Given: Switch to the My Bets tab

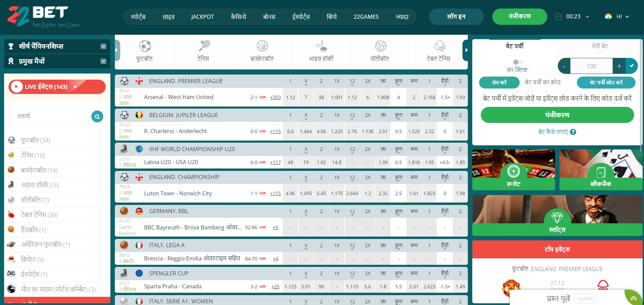Looking at the screenshot, I should [600, 46].
